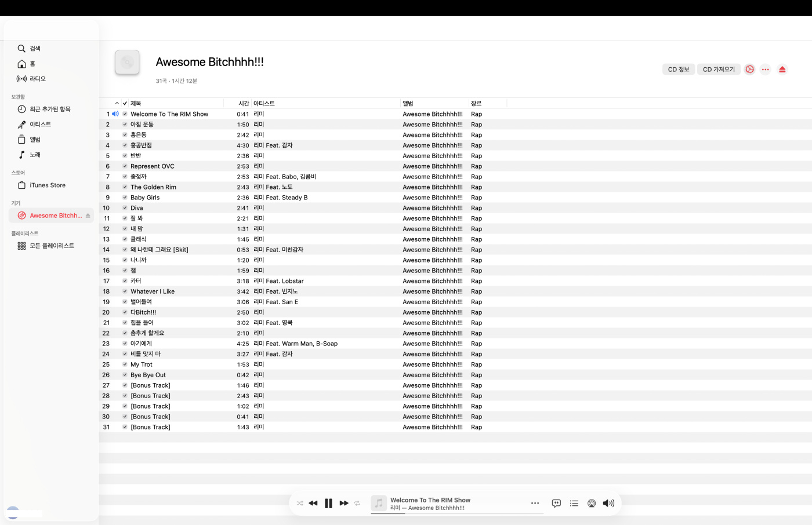Click the sort arrow in track number column
This screenshot has width=812, height=525.
117,104
